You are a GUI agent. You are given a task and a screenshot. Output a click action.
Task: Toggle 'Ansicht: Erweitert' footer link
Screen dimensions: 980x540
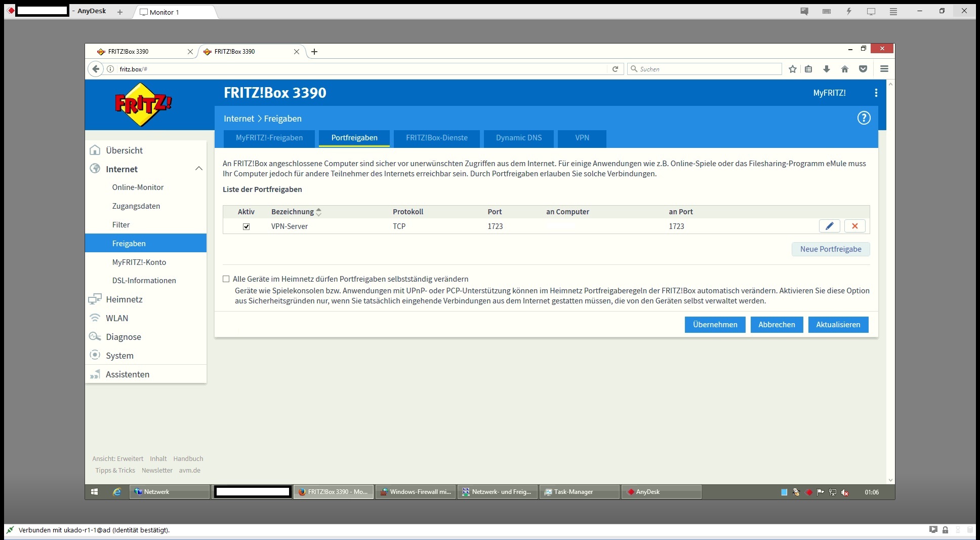(x=117, y=459)
